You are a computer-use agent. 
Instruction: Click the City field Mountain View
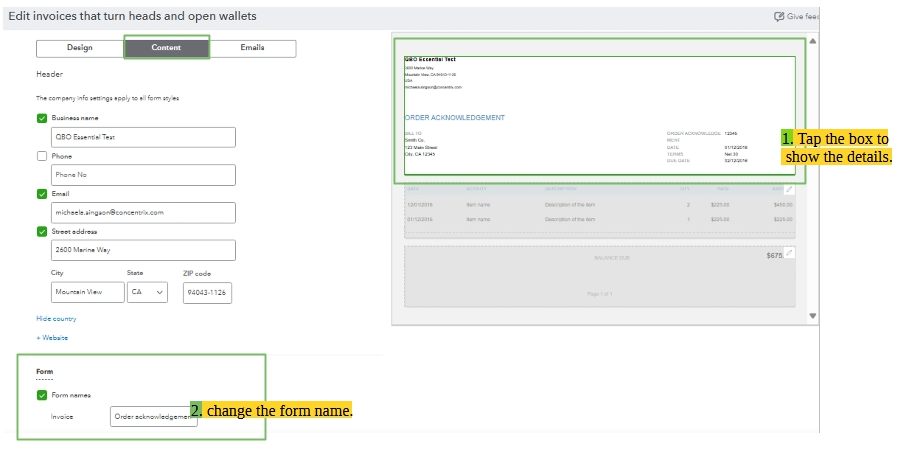[88, 292]
